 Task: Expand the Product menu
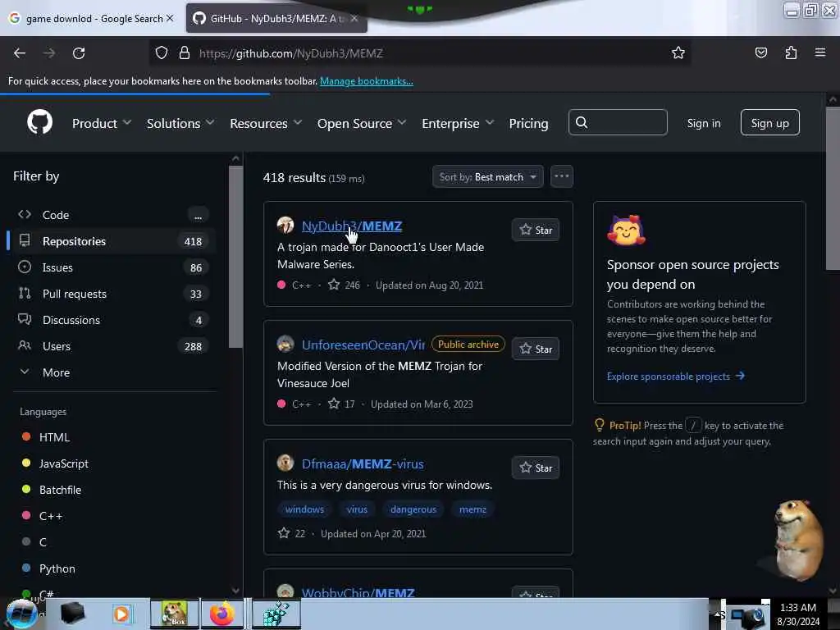pyautogui.click(x=102, y=123)
